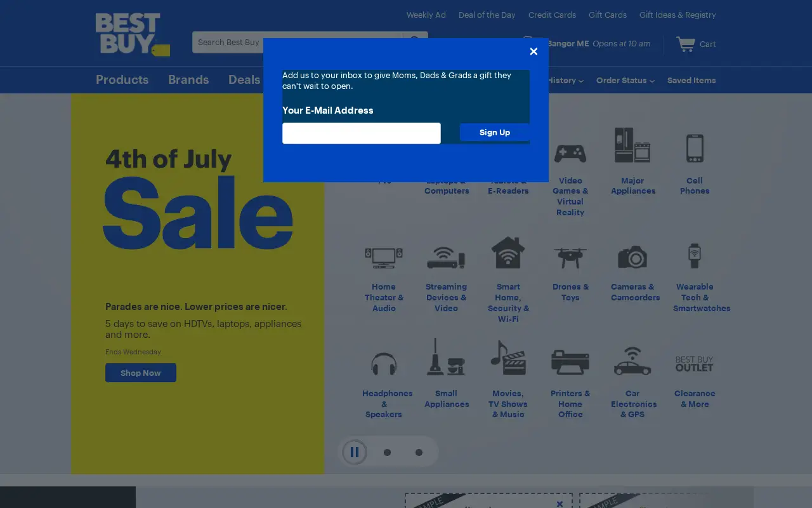
Task: Open the Smart Home, Security & Wi-Fi icon
Action: click(x=508, y=252)
